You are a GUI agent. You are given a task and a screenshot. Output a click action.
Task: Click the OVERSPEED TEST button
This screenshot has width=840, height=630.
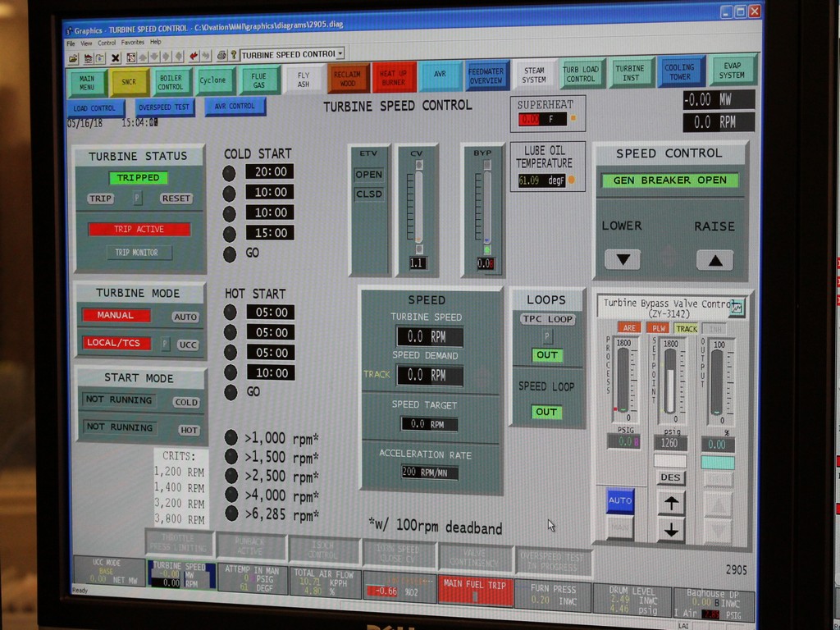coord(165,107)
